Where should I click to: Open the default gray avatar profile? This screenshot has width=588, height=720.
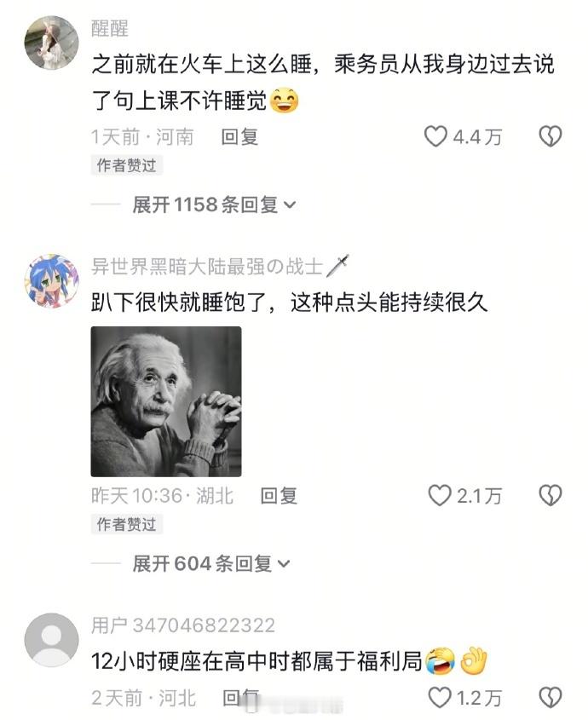click(51, 640)
